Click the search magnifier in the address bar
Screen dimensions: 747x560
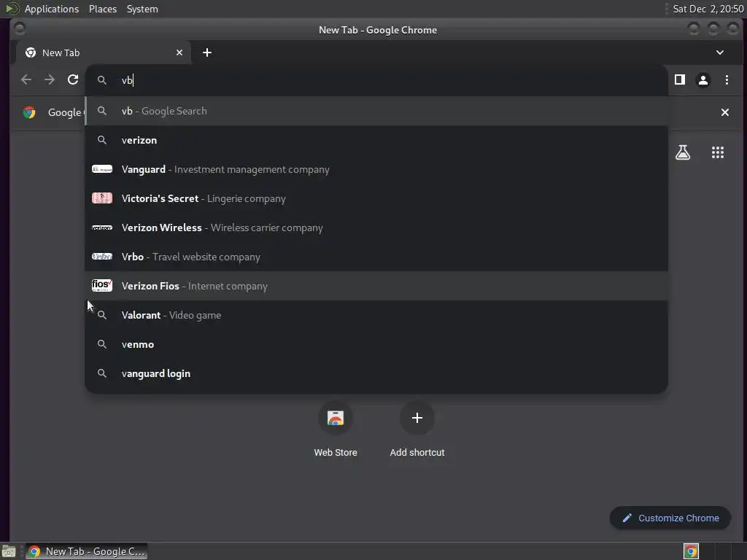pos(102,80)
